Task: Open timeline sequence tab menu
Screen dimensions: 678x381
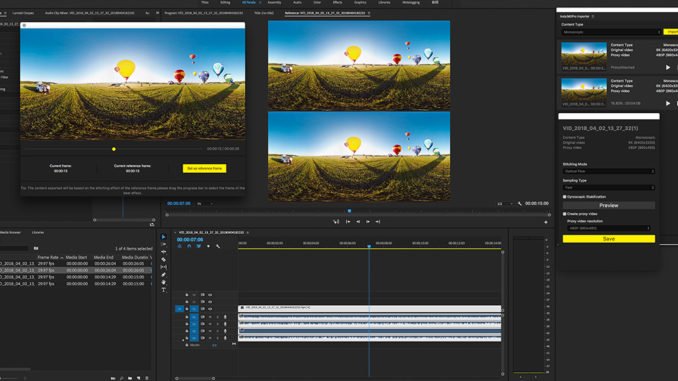Action: click(x=247, y=233)
